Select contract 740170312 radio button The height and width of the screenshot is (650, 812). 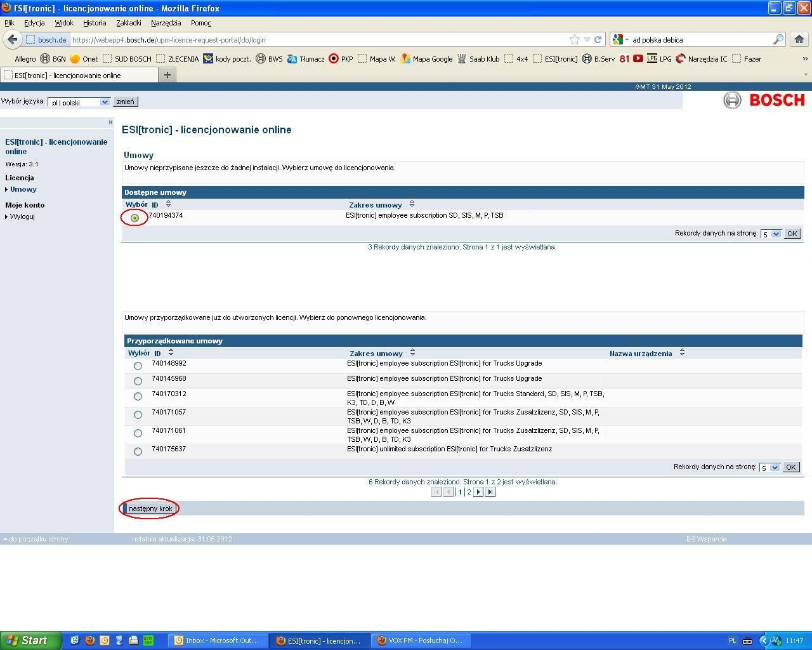[138, 396]
